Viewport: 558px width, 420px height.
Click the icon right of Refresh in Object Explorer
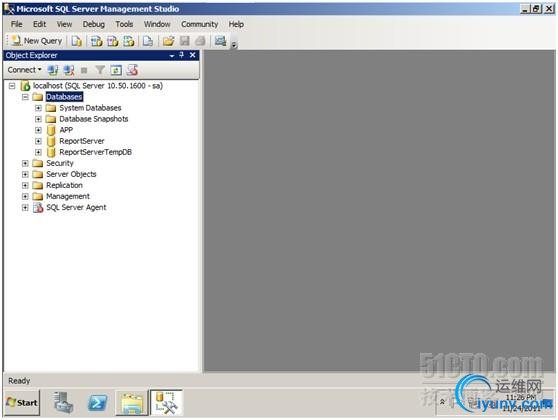(x=132, y=70)
